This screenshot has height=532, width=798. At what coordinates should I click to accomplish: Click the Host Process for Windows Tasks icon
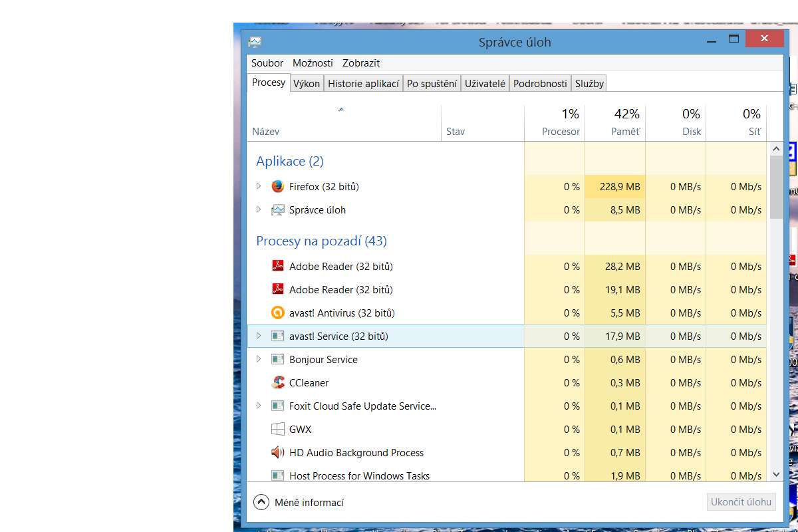(278, 475)
